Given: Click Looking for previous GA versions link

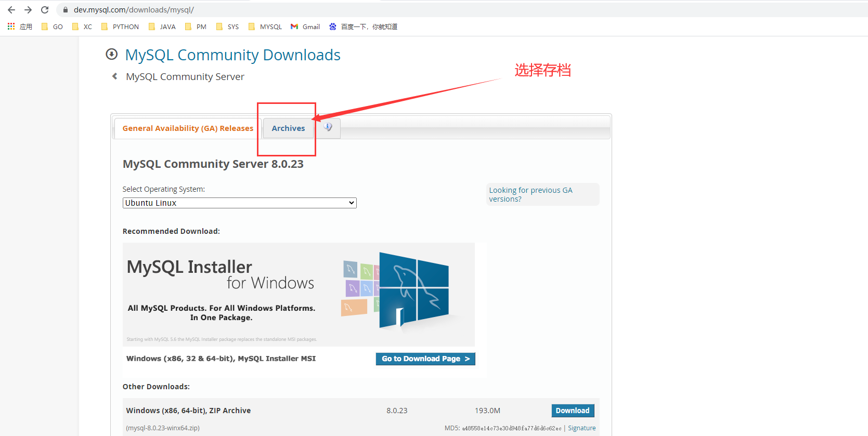Looking at the screenshot, I should pos(530,194).
